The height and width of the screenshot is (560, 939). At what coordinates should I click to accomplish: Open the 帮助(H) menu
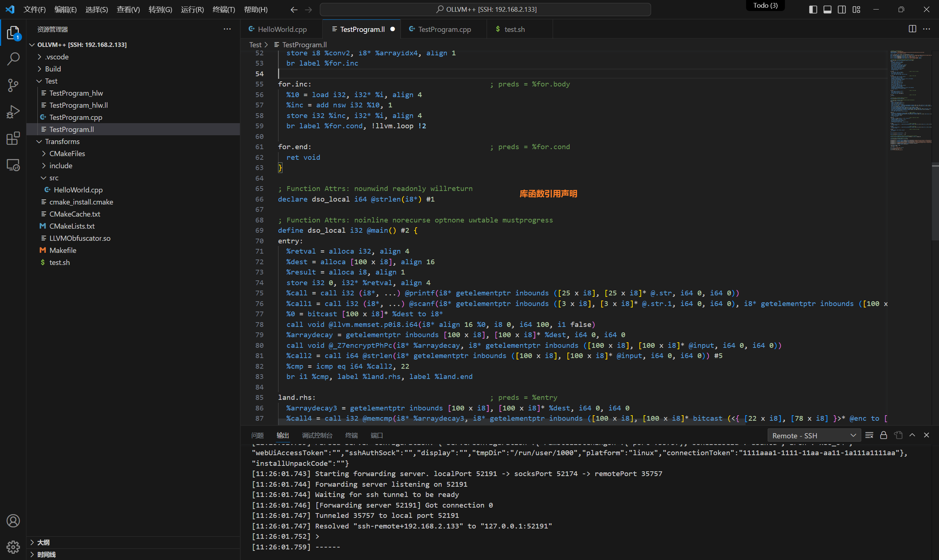[256, 10]
